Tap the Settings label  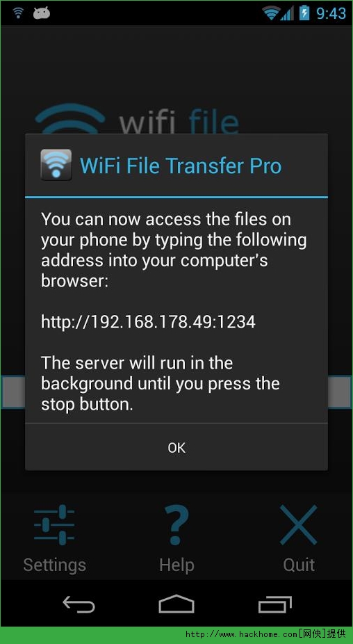point(55,565)
